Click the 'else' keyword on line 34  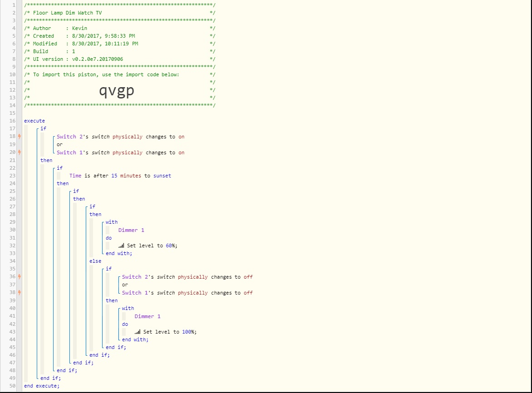tap(95, 261)
